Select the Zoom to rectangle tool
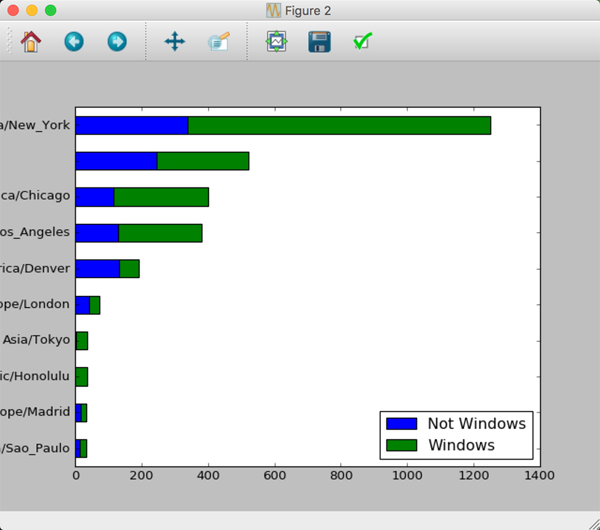This screenshot has height=530, width=600. click(x=218, y=41)
